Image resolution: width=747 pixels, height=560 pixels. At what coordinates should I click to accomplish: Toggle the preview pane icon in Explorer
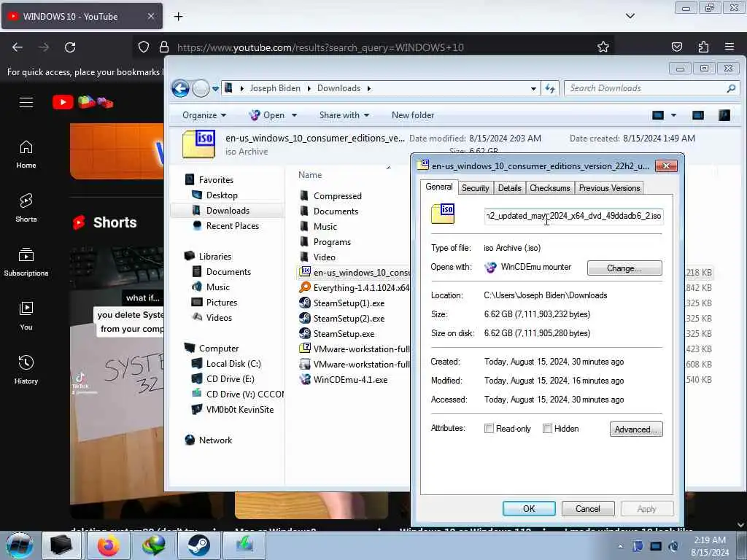tap(698, 115)
